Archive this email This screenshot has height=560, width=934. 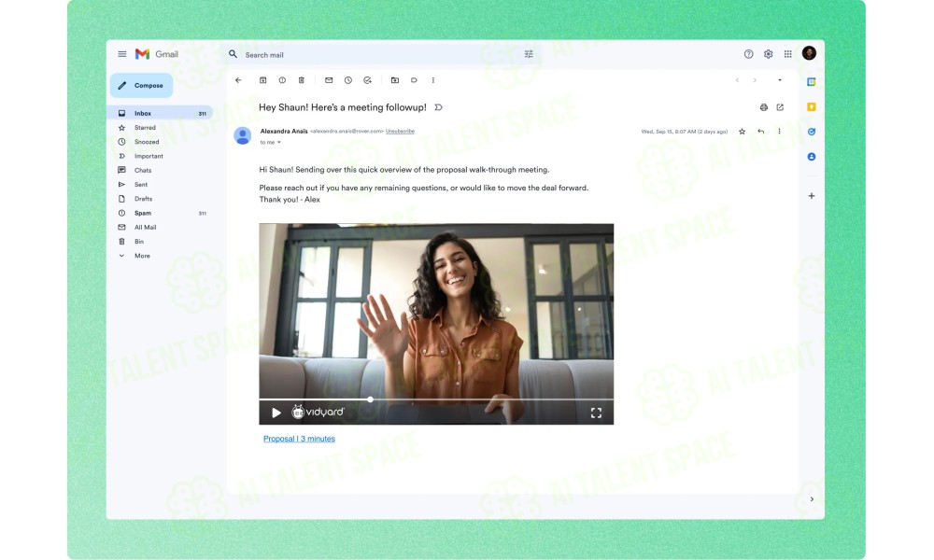[x=262, y=80]
